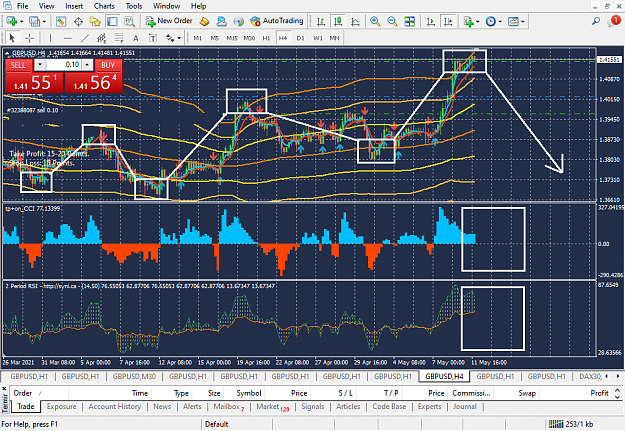Open the Tools menu
Image resolution: width=625 pixels, height=431 pixels.
(134, 6)
